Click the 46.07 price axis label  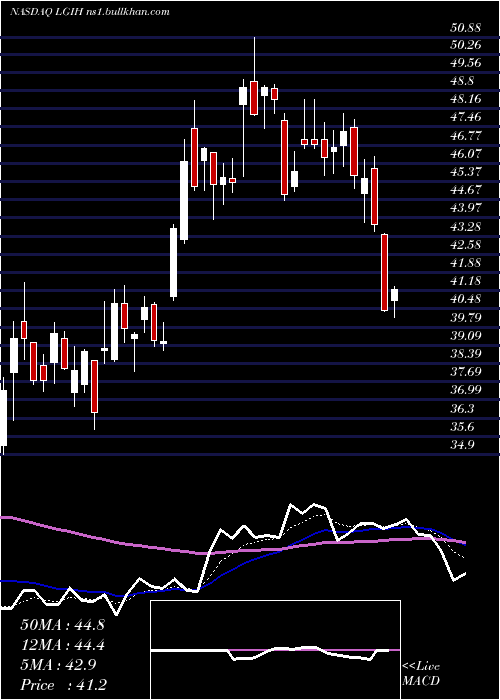(465, 154)
